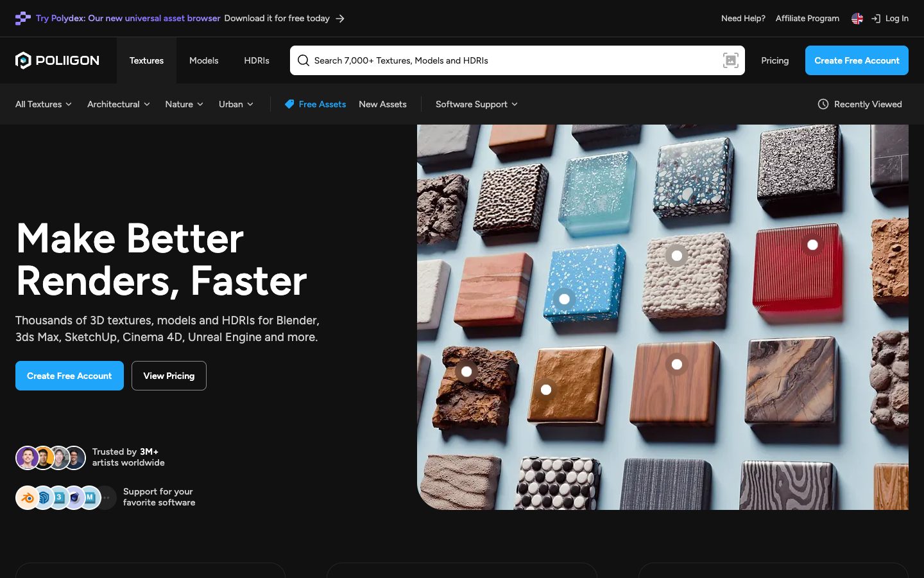Click the blue tag icon beside Free Assets
Image resolution: width=924 pixels, height=578 pixels.
pyautogui.click(x=289, y=104)
